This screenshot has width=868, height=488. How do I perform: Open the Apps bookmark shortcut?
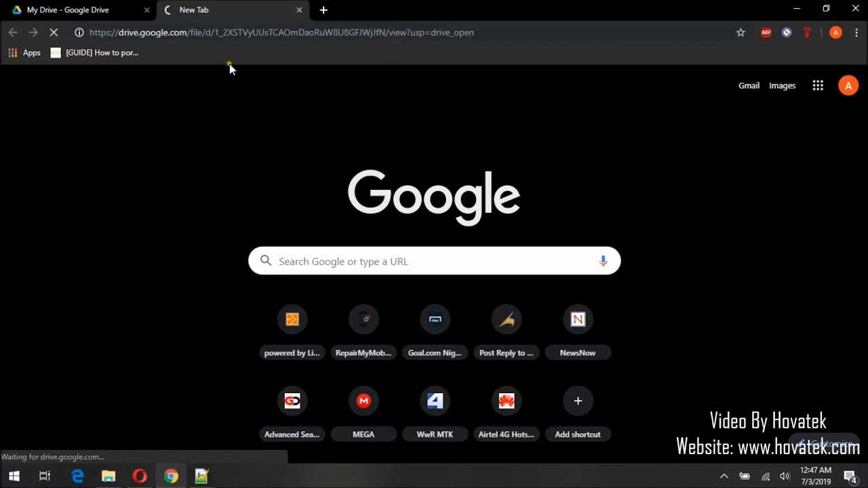pyautogui.click(x=24, y=52)
